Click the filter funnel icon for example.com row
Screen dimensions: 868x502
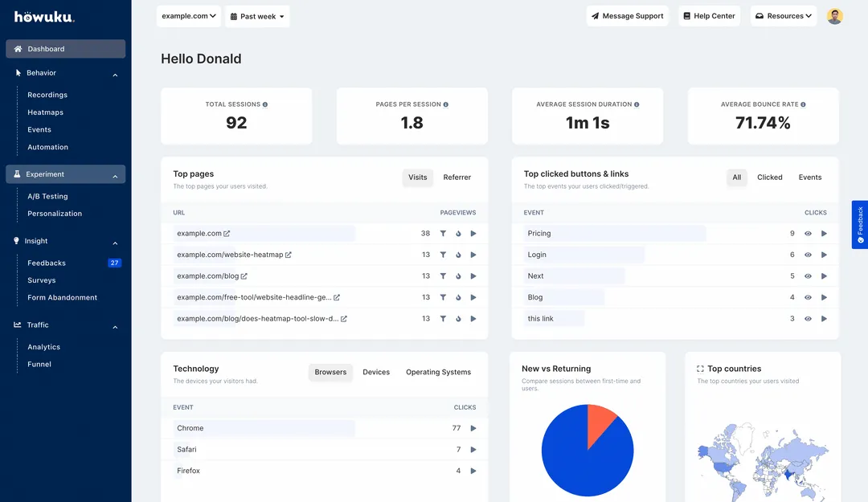(x=443, y=234)
